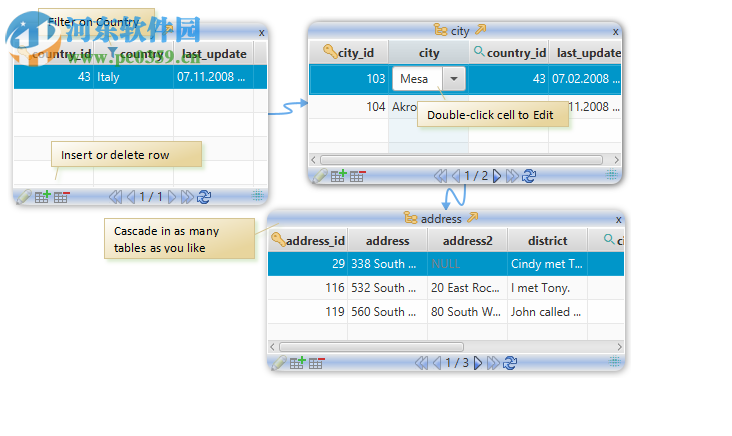Image resolution: width=732 pixels, height=436 pixels.
Task: Click last_update column header in city table
Action: pyautogui.click(x=586, y=53)
